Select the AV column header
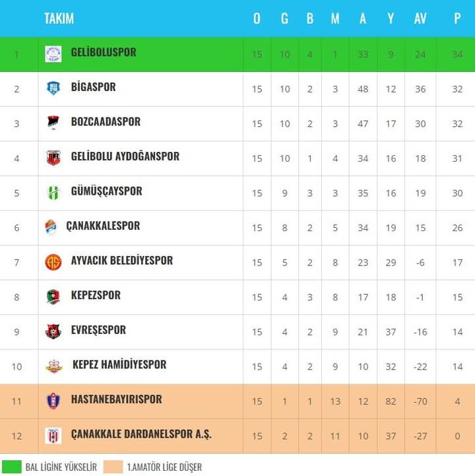The width and height of the screenshot is (475, 476). coord(420,18)
